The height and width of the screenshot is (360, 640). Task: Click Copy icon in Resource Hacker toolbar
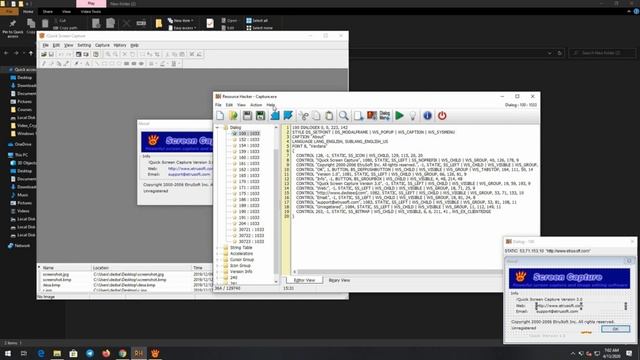tap(316, 116)
